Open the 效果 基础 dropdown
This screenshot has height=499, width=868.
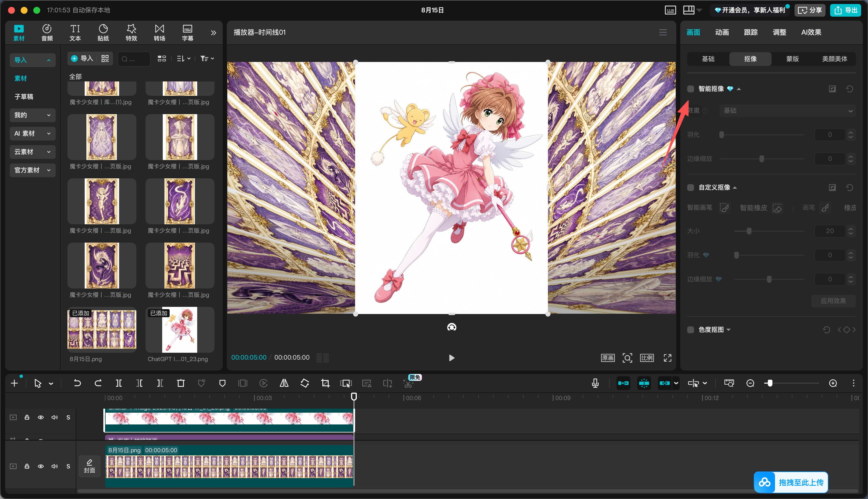[787, 111]
